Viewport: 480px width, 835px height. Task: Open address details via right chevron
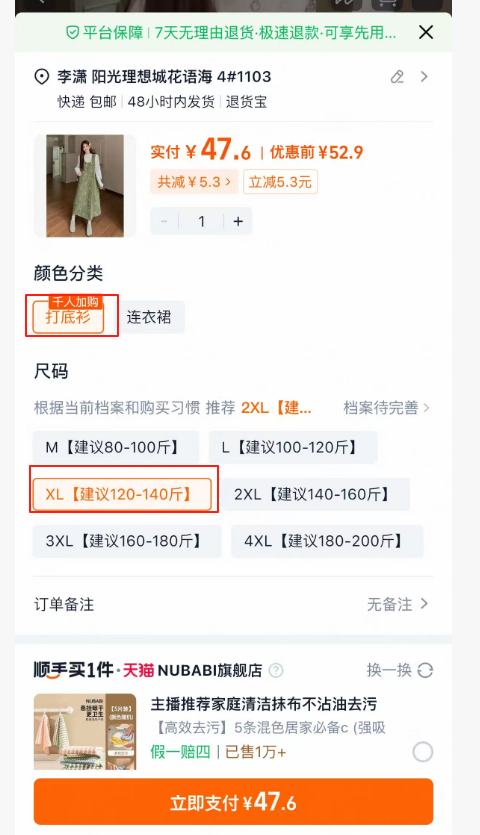(x=424, y=77)
